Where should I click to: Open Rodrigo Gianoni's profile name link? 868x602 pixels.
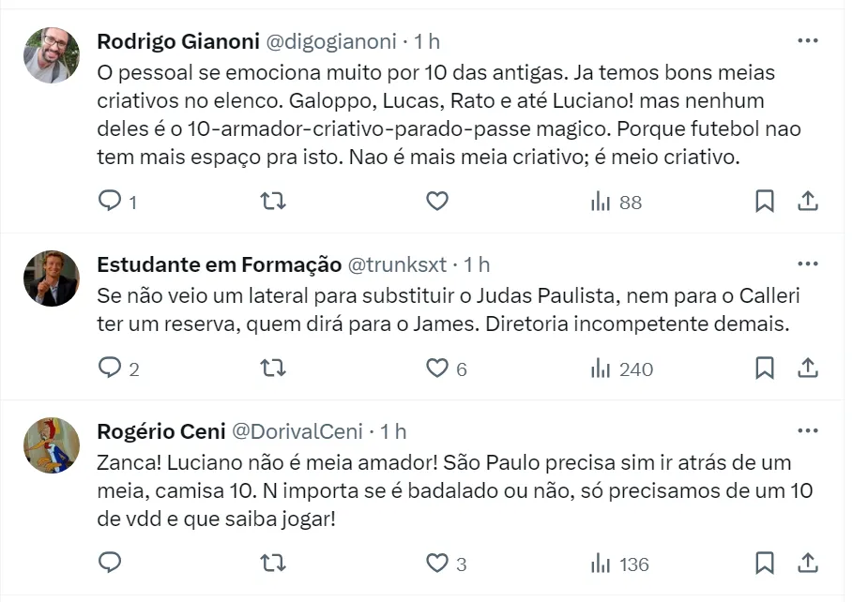(178, 41)
